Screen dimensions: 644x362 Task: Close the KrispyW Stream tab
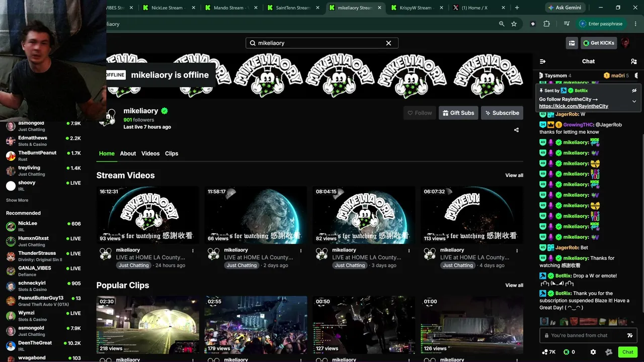[x=442, y=8]
